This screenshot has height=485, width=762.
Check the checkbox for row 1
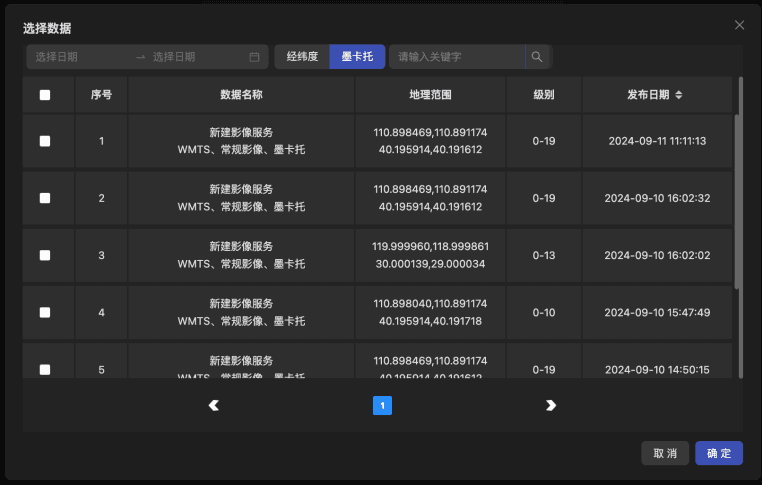tap(45, 141)
